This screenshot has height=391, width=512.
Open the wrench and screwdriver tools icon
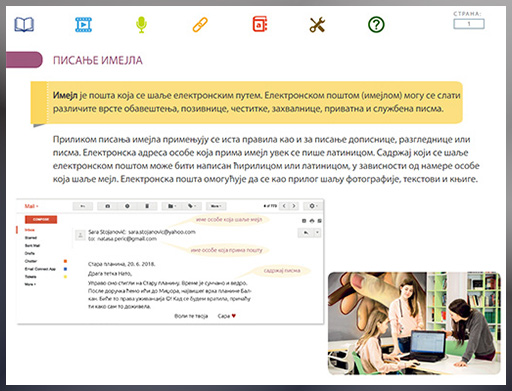317,25
